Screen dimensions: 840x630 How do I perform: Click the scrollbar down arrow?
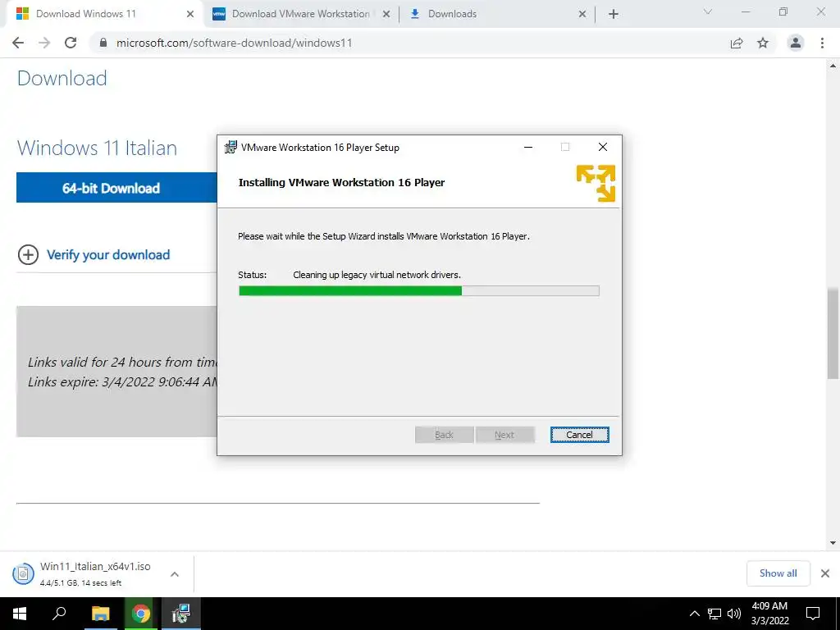click(x=833, y=543)
